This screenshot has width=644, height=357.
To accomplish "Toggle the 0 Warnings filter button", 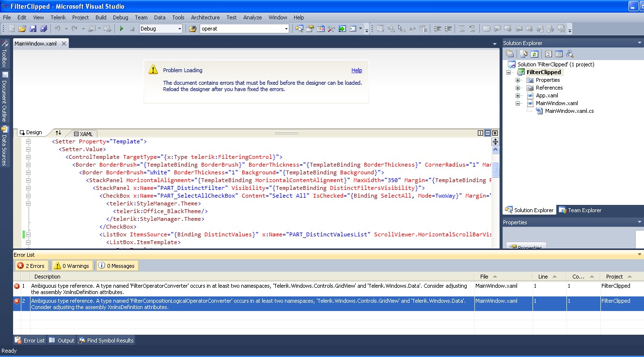I will (71, 265).
